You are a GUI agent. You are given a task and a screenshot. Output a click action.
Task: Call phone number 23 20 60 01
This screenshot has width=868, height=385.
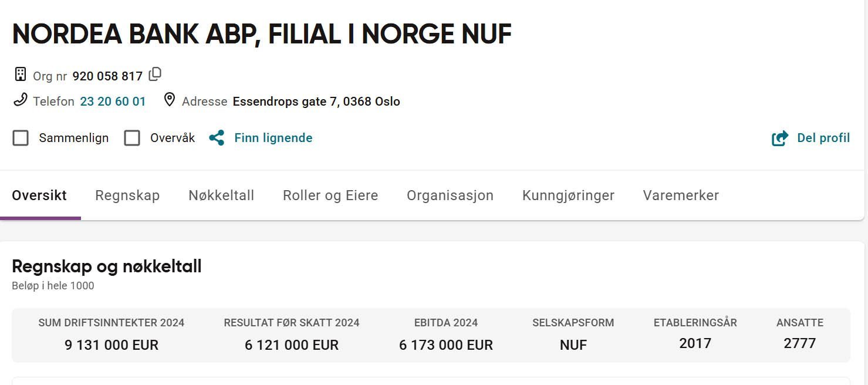pos(113,102)
